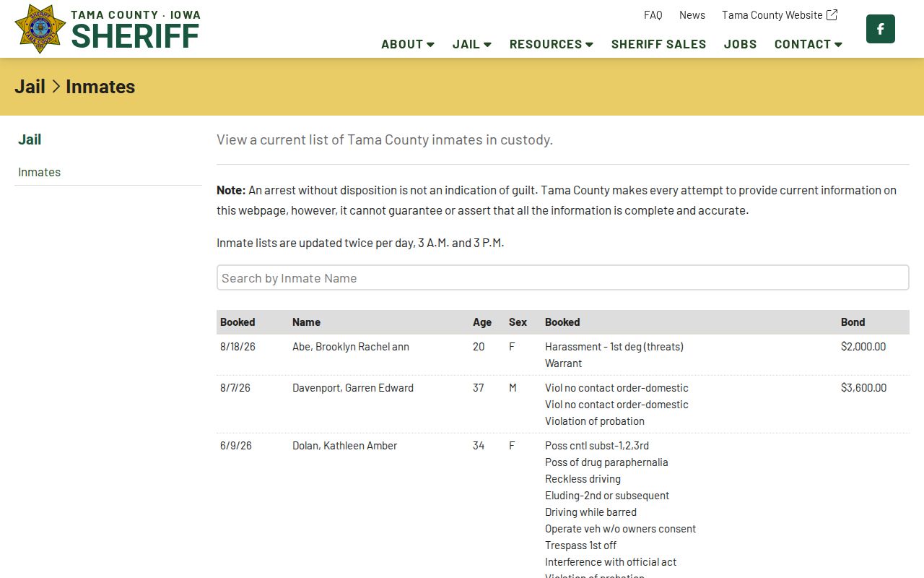Expand the About dropdown menu
Viewport: 924px width, 578px height.
point(408,44)
